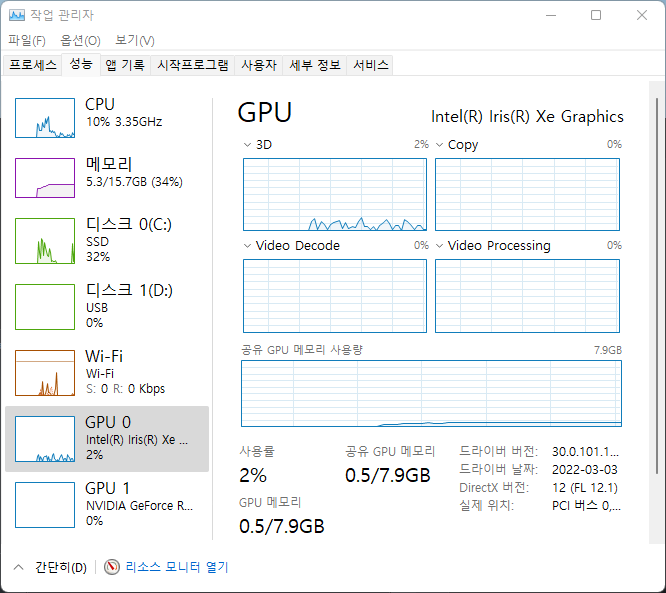The width and height of the screenshot is (666, 593).
Task: Open the Video Decode engine dropdown
Action: point(248,246)
